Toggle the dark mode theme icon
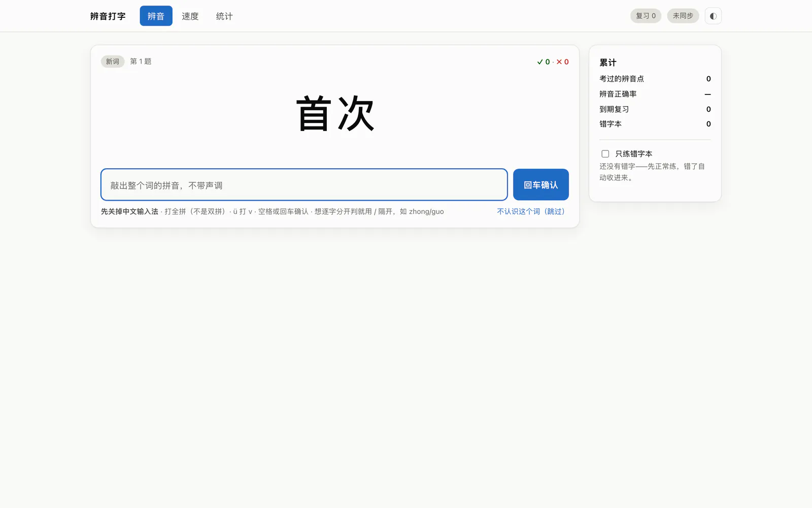This screenshot has width=812, height=508. coord(713,16)
